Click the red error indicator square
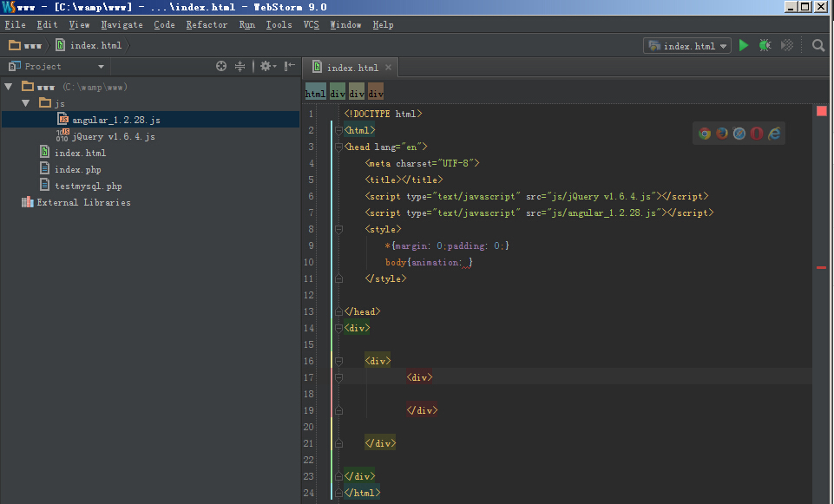Screen dimensions: 834x504 pyautogui.click(x=822, y=110)
